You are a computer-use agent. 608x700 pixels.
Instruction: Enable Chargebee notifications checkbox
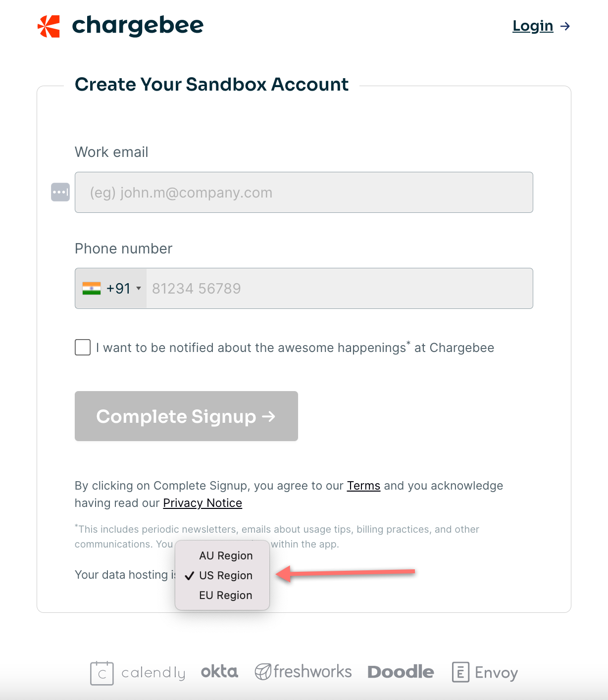click(83, 348)
